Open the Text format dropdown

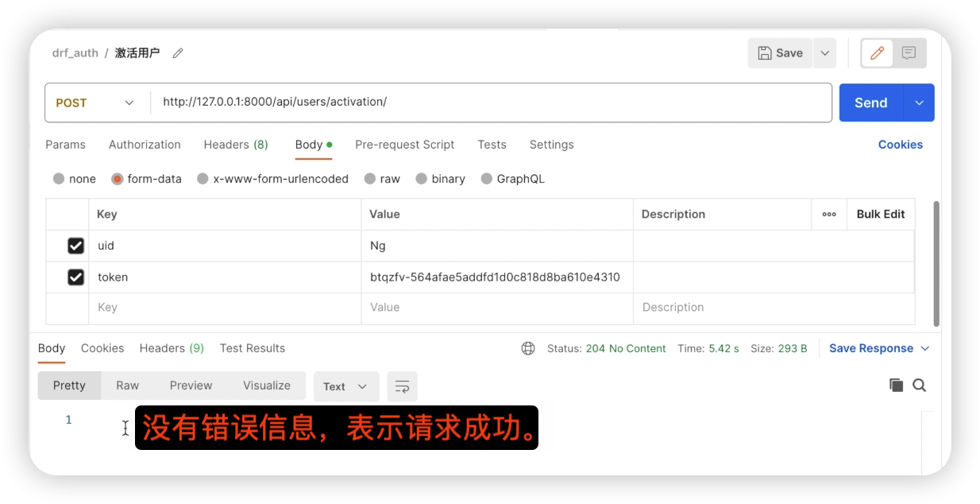(x=345, y=386)
